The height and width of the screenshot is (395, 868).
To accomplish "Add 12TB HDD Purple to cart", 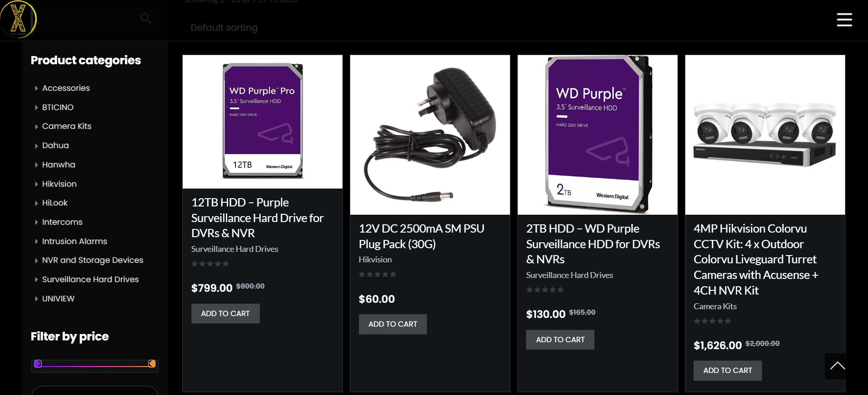I will pyautogui.click(x=225, y=313).
